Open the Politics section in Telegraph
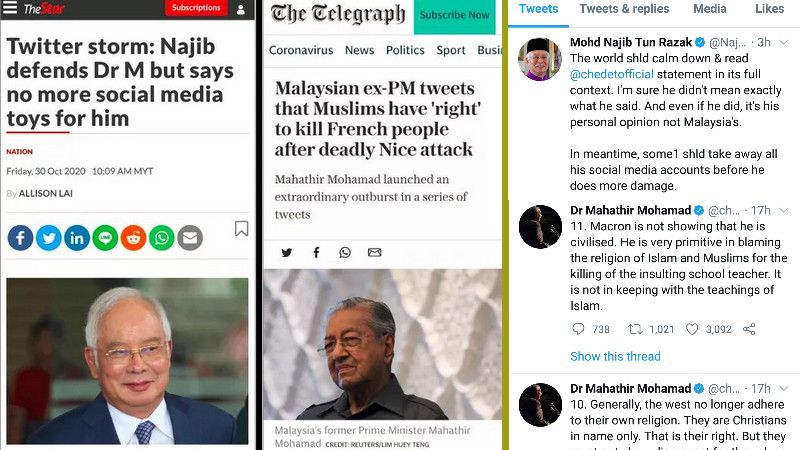 click(405, 50)
